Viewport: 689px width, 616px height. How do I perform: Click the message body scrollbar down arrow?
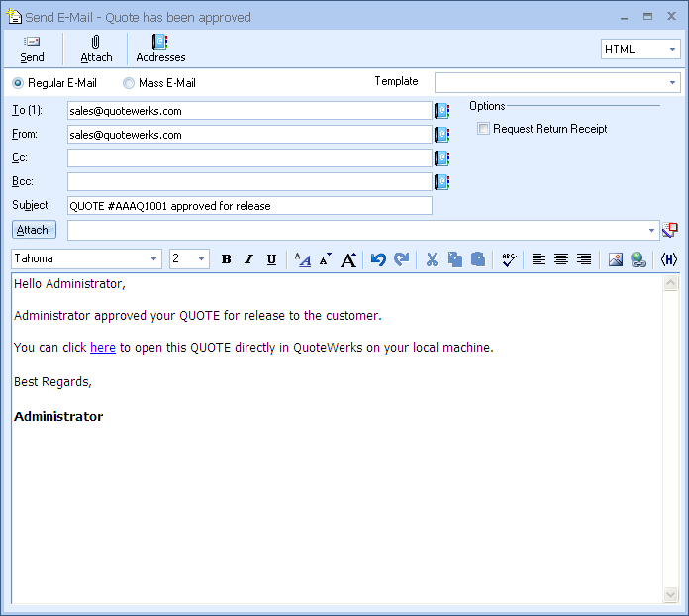pos(671,595)
